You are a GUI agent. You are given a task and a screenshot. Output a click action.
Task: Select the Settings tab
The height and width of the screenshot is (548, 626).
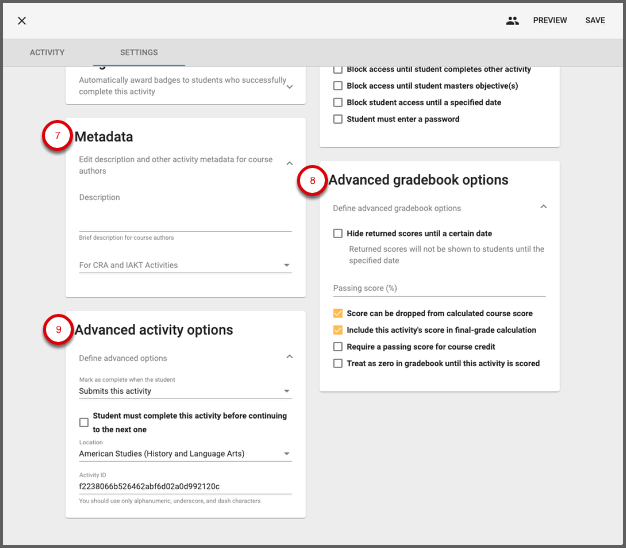click(139, 52)
